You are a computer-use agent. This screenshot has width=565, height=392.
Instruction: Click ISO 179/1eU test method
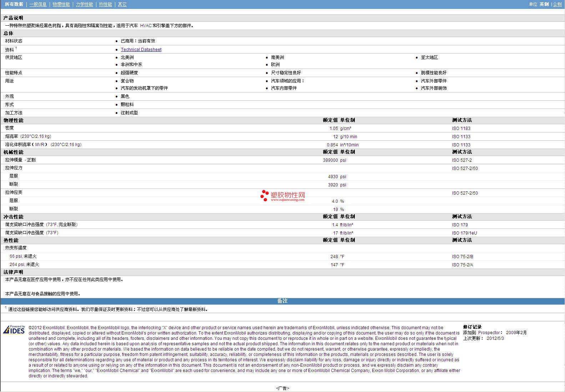tap(464, 233)
